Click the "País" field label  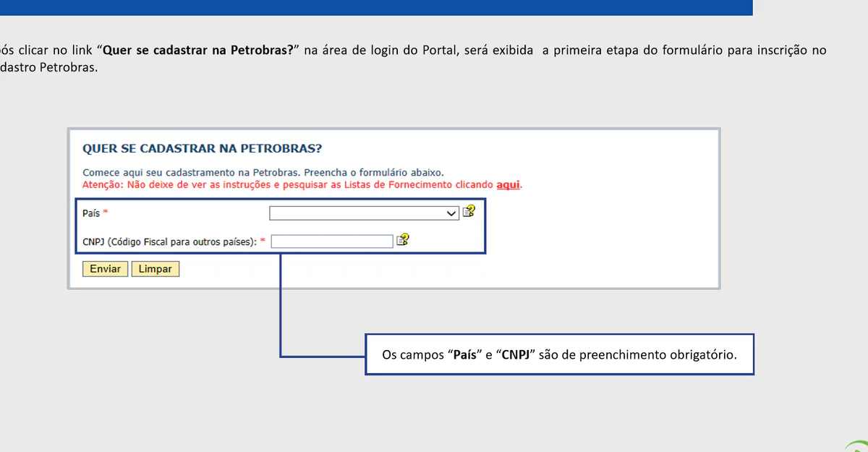[x=91, y=213]
